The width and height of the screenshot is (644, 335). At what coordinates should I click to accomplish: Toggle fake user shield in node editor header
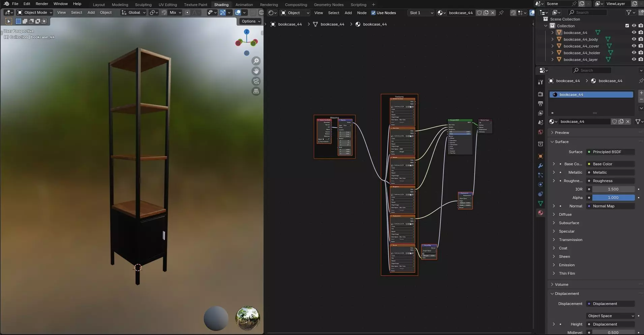479,13
